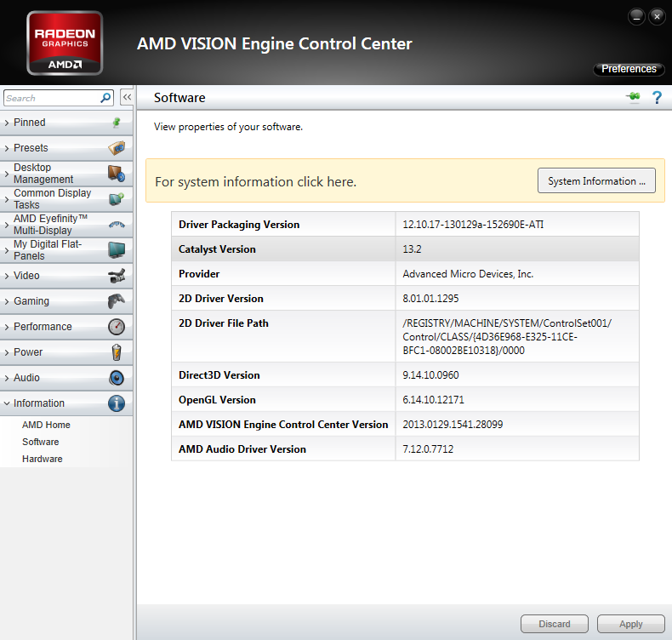Click the OpenGL Version value 6.14.10.12171
The width and height of the screenshot is (672, 640).
433,400
